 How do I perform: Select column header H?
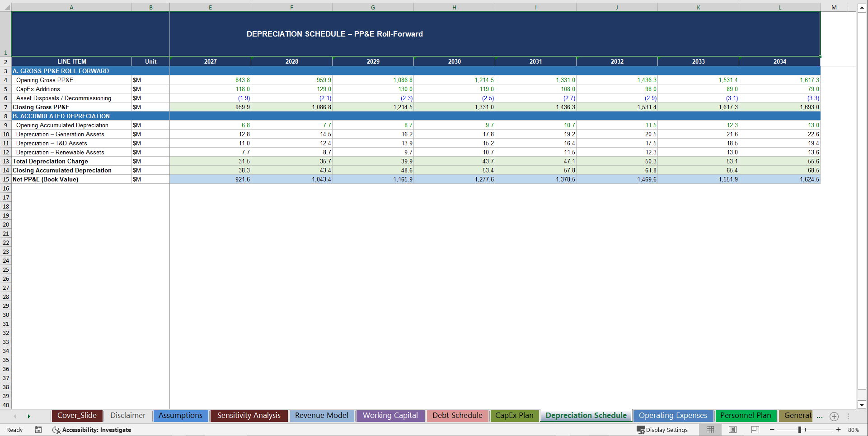[x=454, y=7]
